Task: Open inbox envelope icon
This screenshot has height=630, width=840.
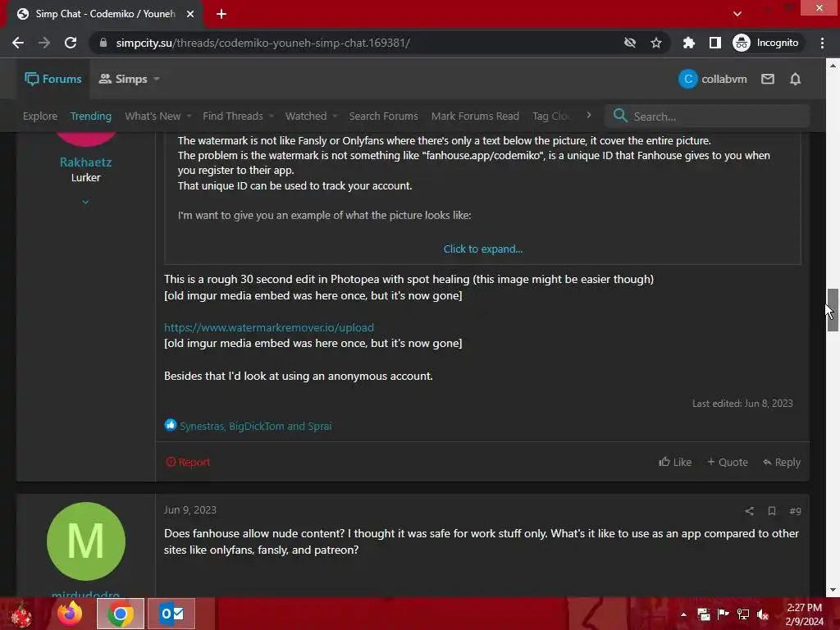Action: point(768,80)
